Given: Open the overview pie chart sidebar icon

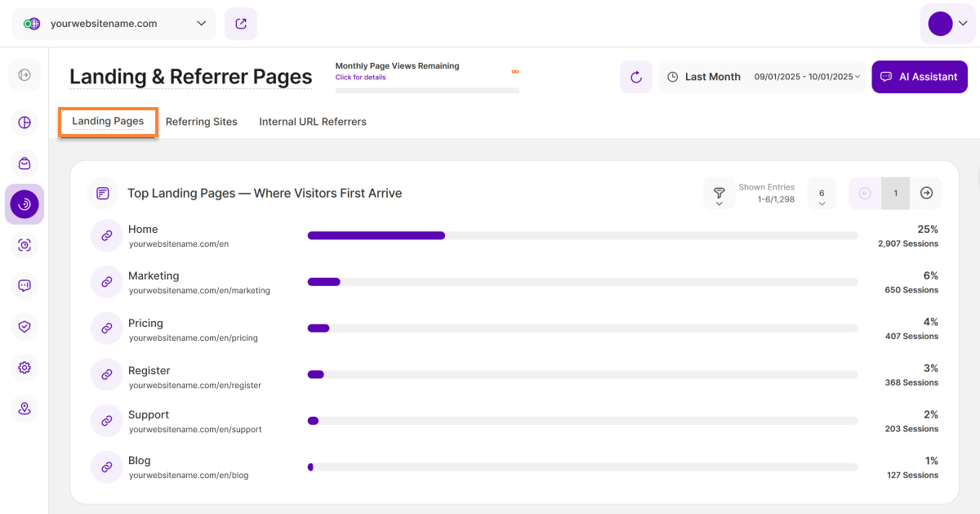Looking at the screenshot, I should pyautogui.click(x=24, y=123).
